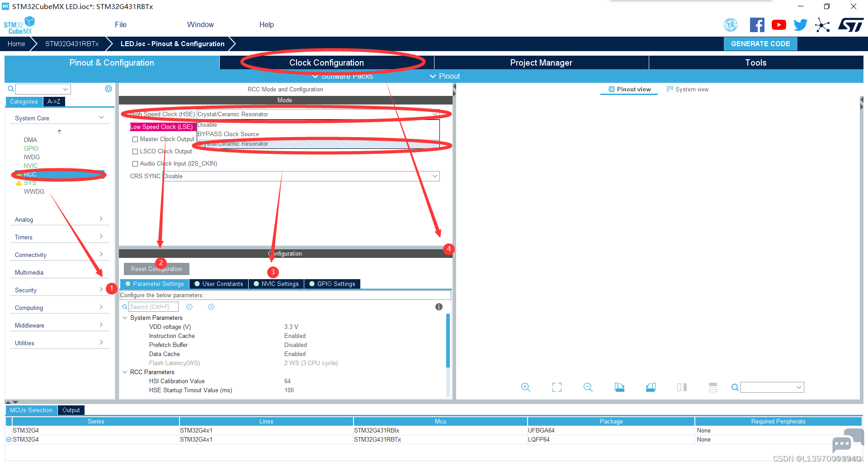
Task: Go to the next parameter search result
Action: 211,307
